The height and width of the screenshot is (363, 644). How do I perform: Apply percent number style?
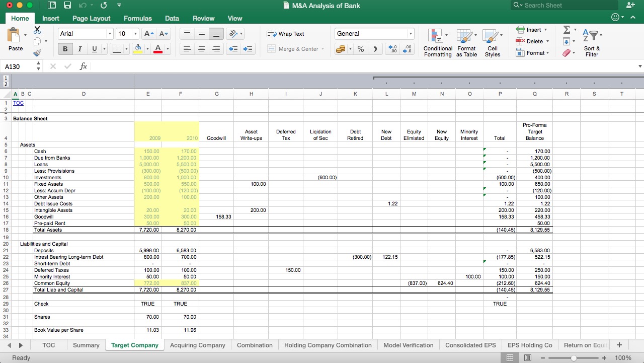[360, 49]
